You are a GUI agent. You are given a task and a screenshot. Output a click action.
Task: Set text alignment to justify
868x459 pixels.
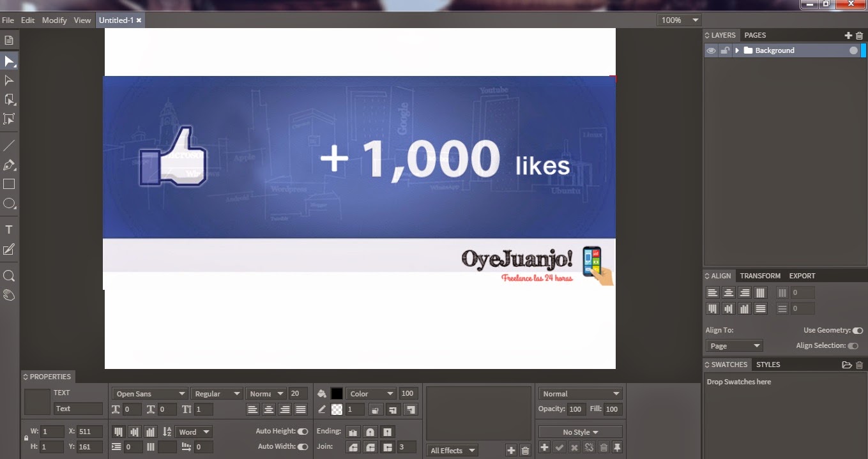click(301, 410)
